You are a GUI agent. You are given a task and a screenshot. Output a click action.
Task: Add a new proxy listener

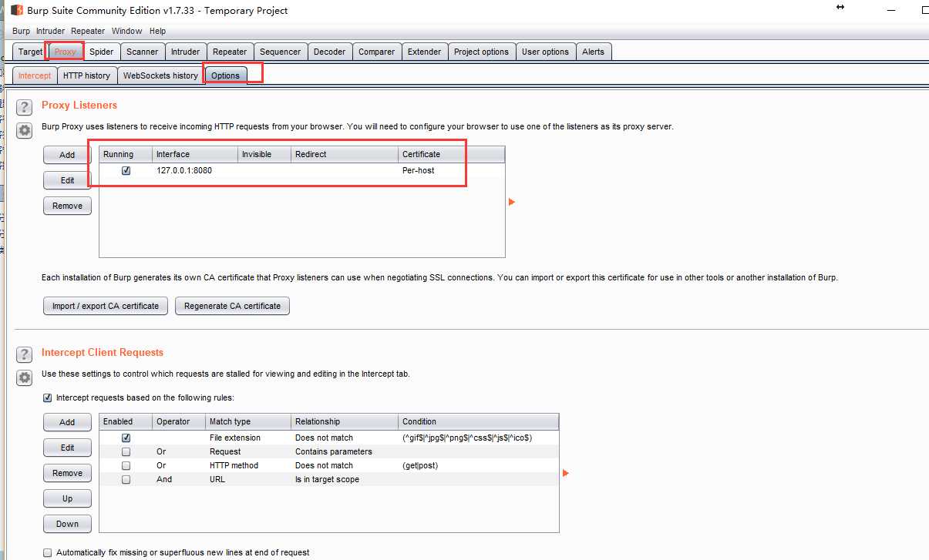(x=68, y=155)
